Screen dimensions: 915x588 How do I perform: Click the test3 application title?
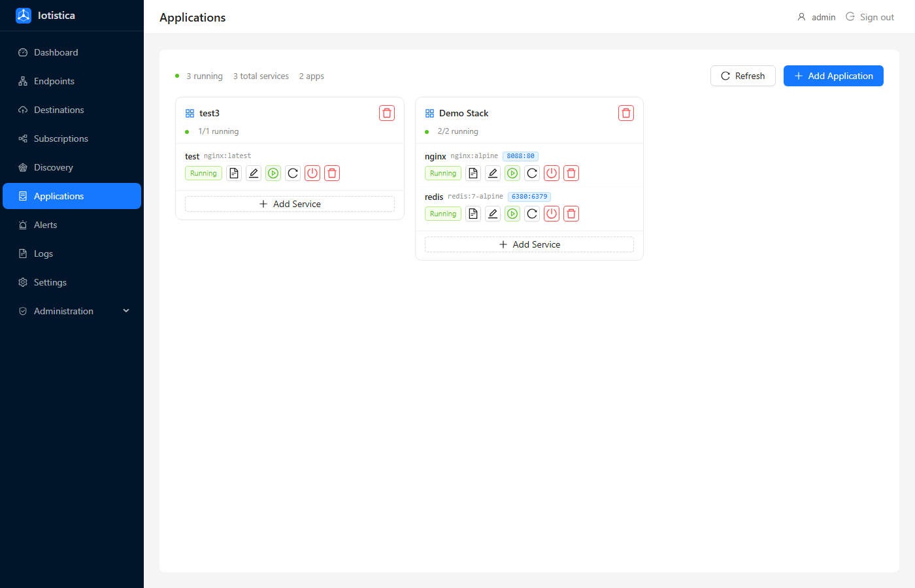point(209,113)
